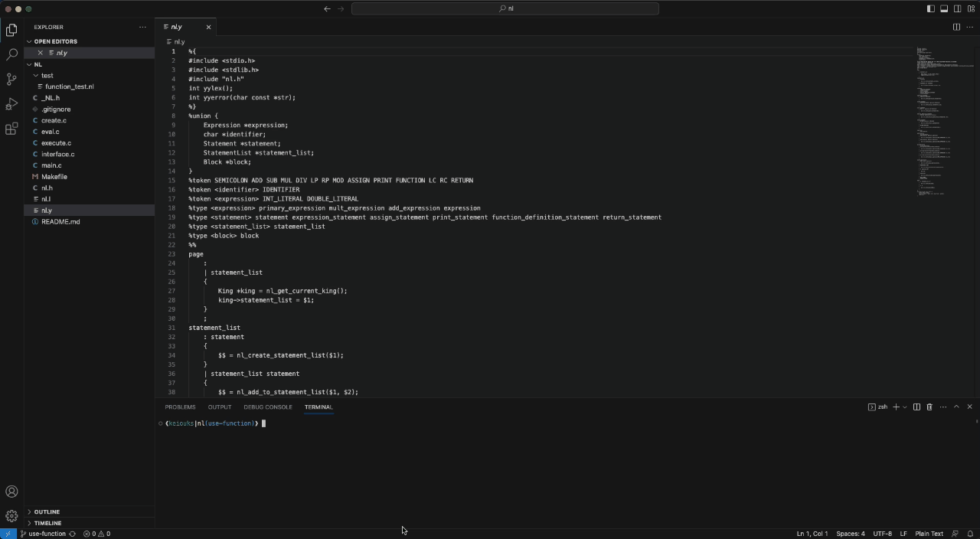Screen dimensions: 980x539
Task: Open the Extensions view icon
Action: [11, 129]
